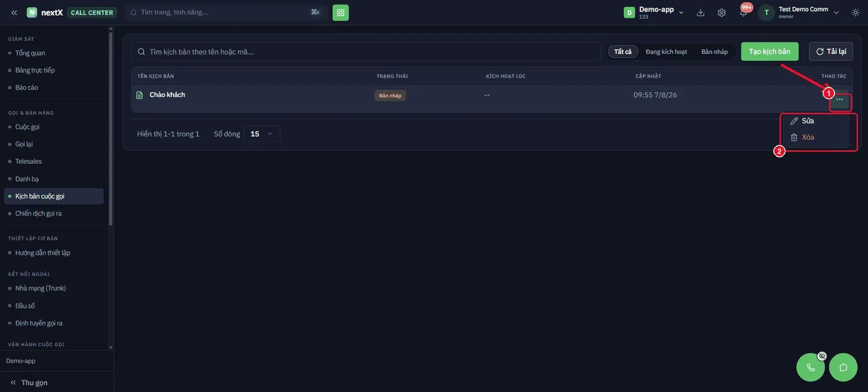Open notifications bell with 99+ badge

point(744,12)
